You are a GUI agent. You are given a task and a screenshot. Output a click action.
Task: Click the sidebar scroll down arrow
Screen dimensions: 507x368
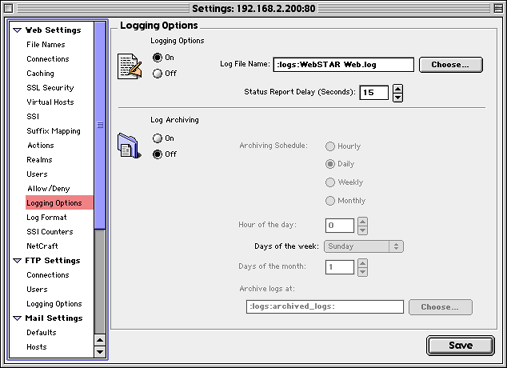[100, 352]
